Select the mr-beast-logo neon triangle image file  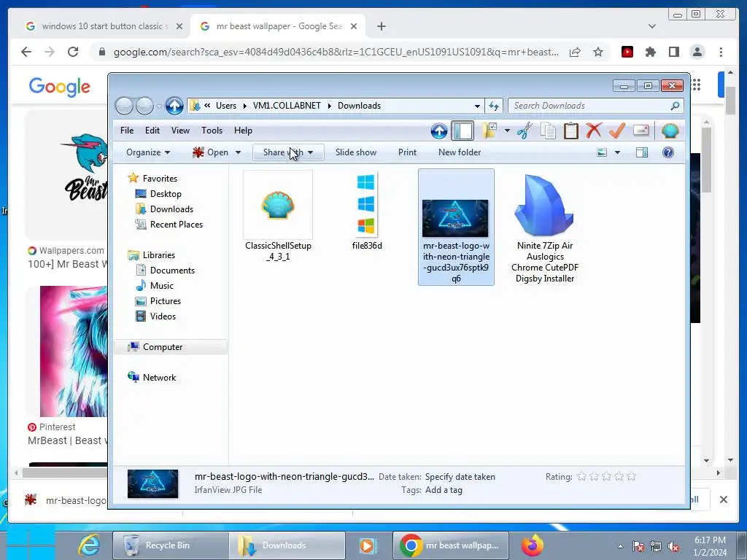pos(456,227)
